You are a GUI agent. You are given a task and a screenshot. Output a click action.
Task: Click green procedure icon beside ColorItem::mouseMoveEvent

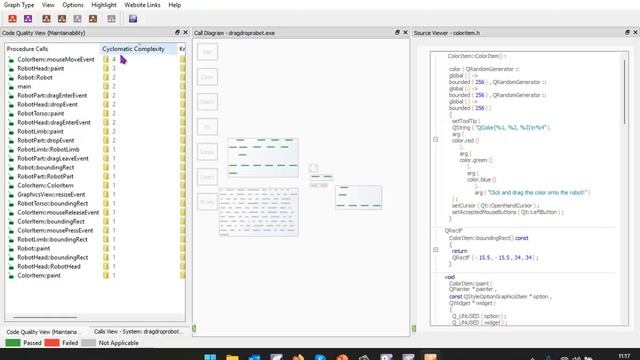pyautogui.click(x=11, y=60)
